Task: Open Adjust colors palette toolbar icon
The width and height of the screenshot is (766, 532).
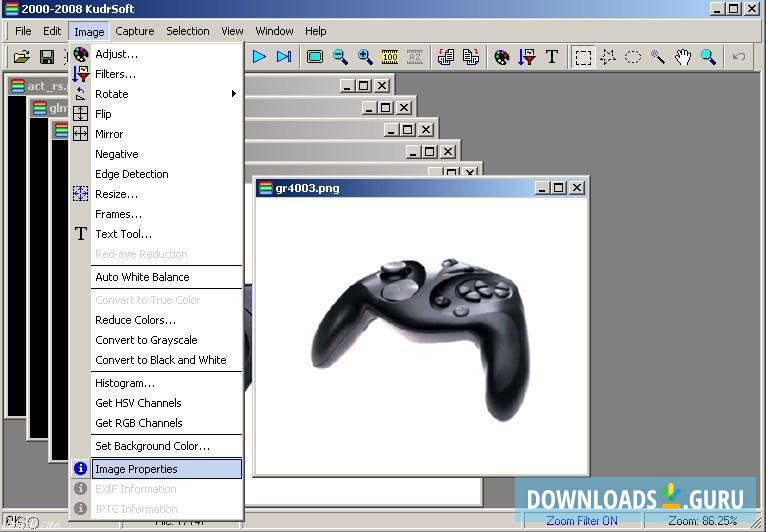Action: pos(502,57)
